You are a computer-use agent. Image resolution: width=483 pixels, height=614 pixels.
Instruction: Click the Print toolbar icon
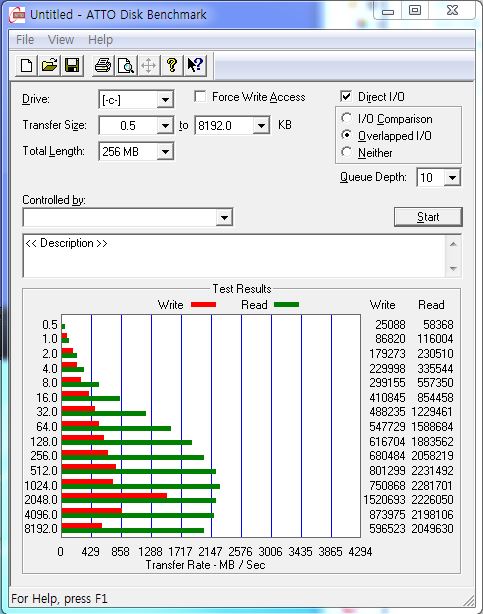(103, 65)
